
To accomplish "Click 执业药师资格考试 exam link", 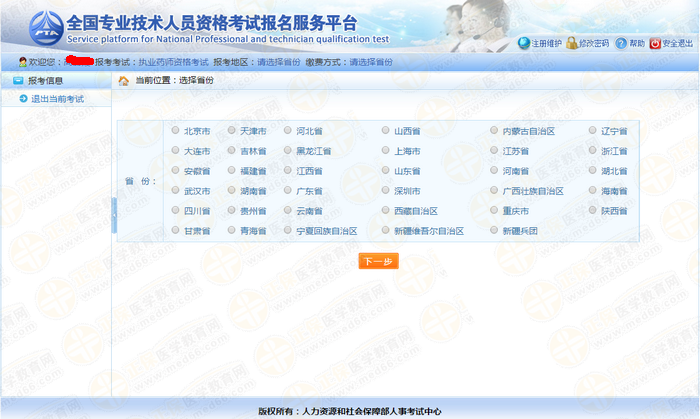I will pos(172,62).
